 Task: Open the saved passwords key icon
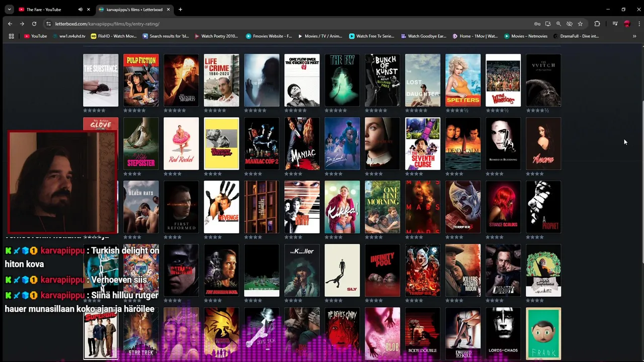click(x=537, y=24)
